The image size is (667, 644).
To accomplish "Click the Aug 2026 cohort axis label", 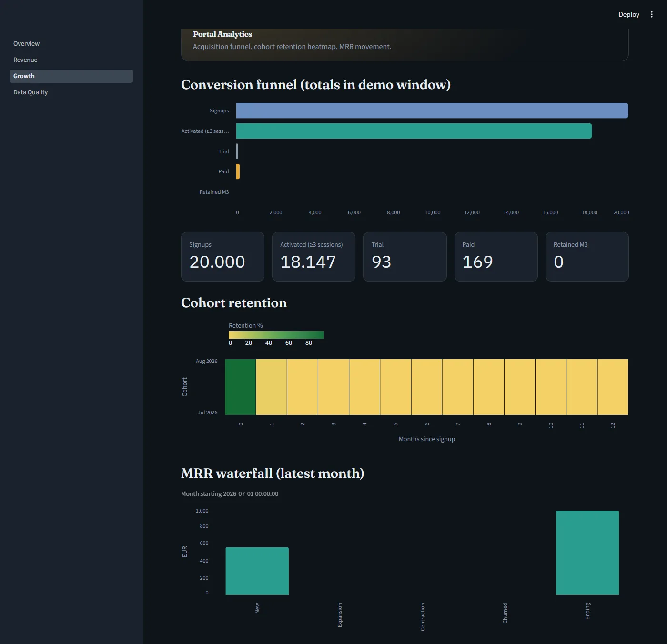I will coord(206,361).
